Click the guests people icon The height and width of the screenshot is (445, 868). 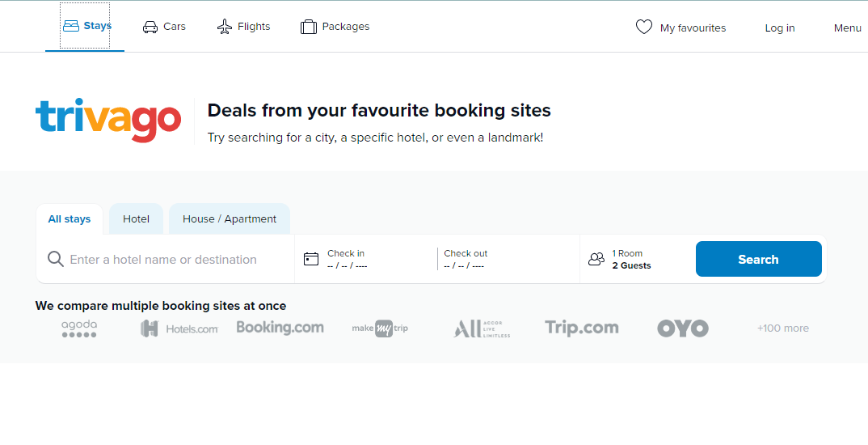click(x=596, y=259)
